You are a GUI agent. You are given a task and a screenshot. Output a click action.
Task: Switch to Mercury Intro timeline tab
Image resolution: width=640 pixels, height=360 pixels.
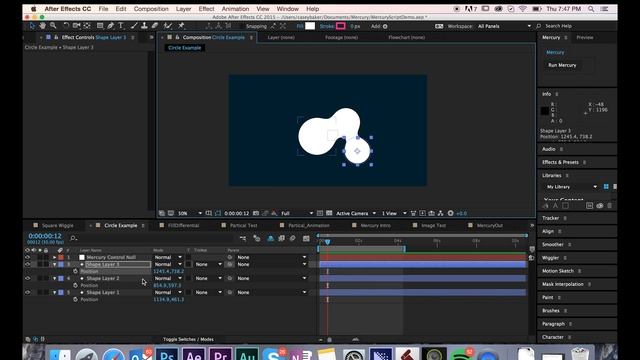376,225
